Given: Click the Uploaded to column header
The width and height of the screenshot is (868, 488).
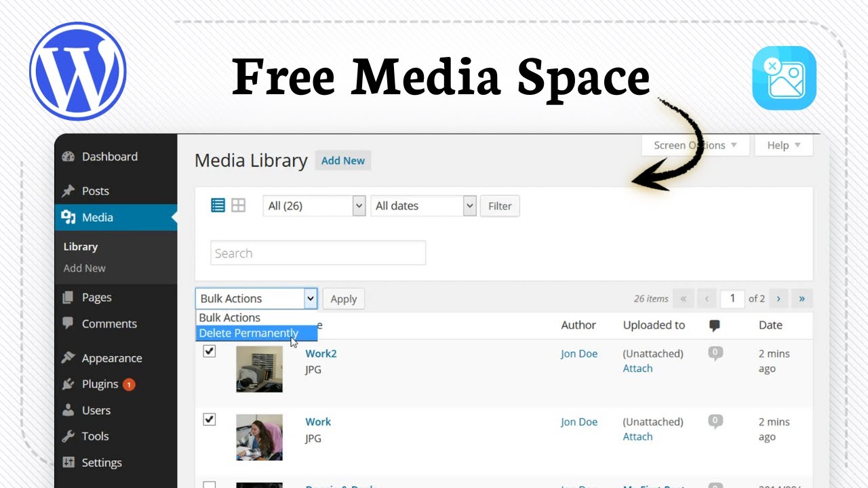Looking at the screenshot, I should [654, 325].
